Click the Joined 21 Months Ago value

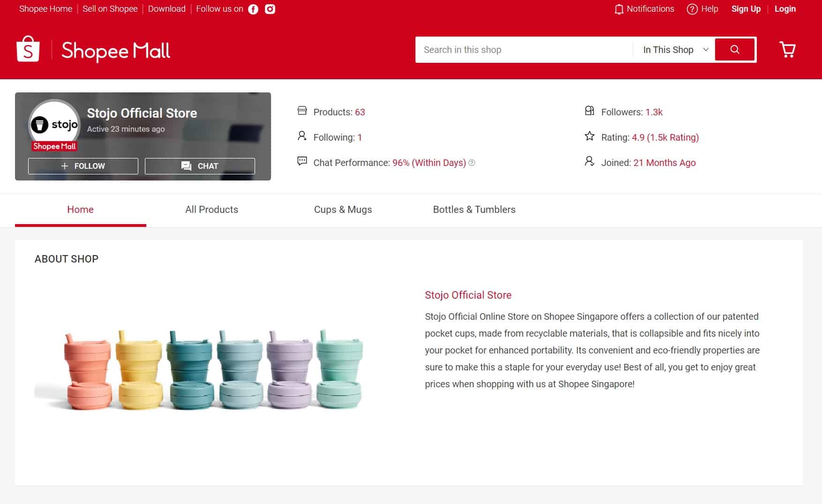point(664,163)
